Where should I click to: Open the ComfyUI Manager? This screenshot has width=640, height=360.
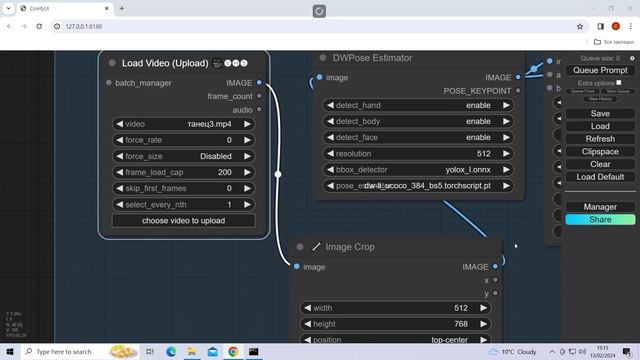click(600, 207)
